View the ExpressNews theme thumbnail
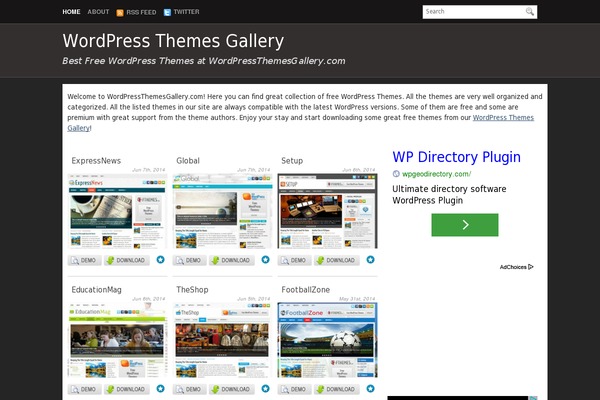 (117, 211)
